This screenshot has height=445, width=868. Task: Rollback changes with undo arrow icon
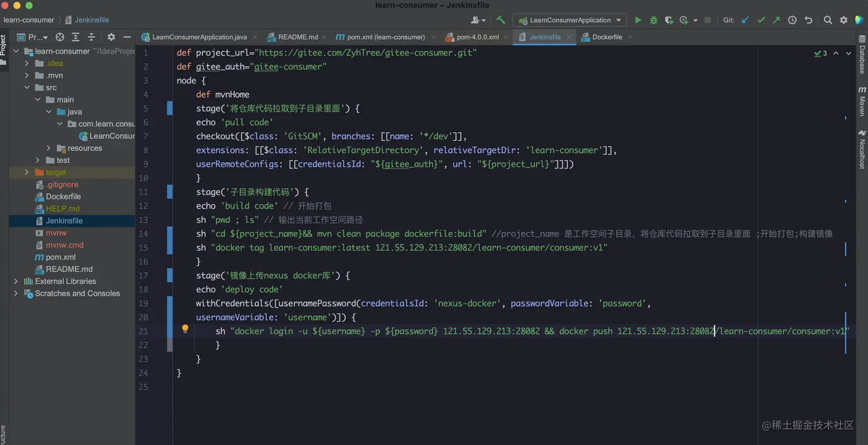click(x=808, y=20)
